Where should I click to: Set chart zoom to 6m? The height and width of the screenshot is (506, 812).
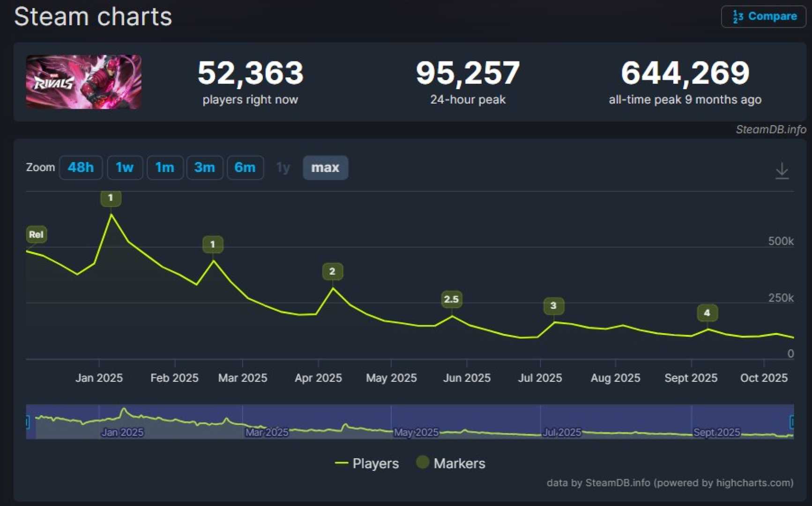[245, 168]
